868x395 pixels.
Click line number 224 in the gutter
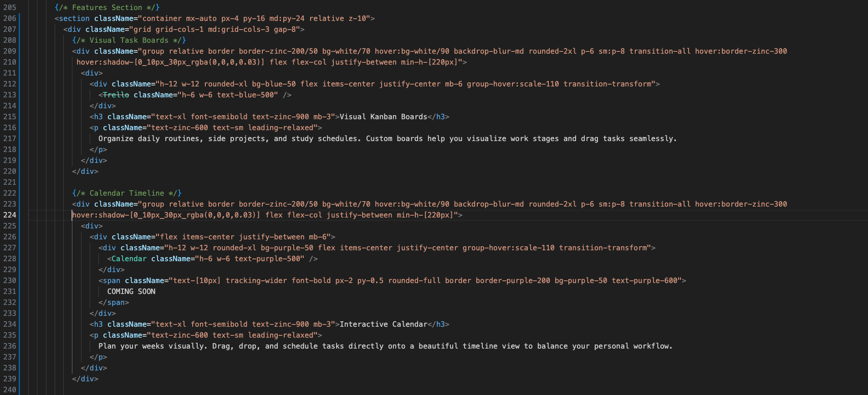click(10, 215)
